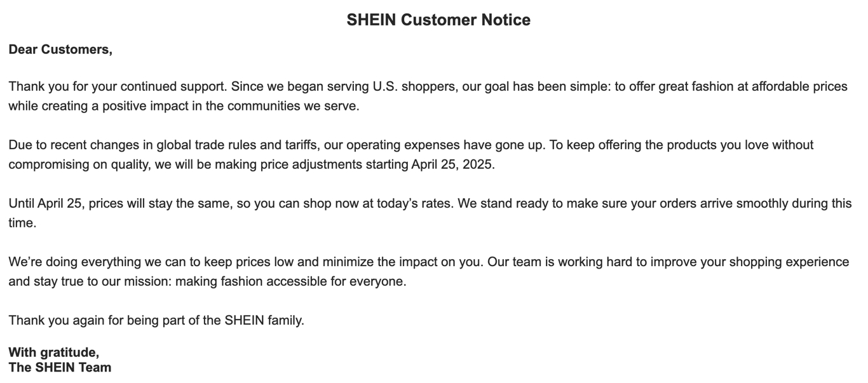Click the phrase "global trade rules and tariffs"
868x383 pixels.
[231, 145]
